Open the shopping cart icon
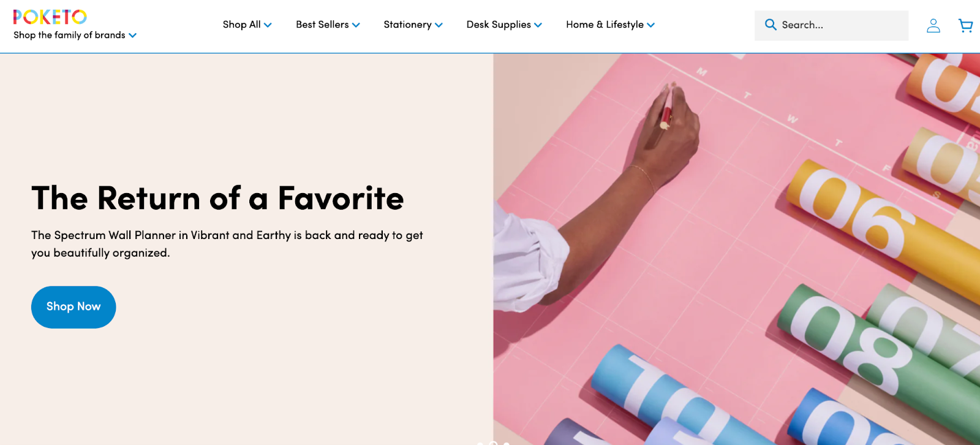The width and height of the screenshot is (980, 445). coord(966,25)
